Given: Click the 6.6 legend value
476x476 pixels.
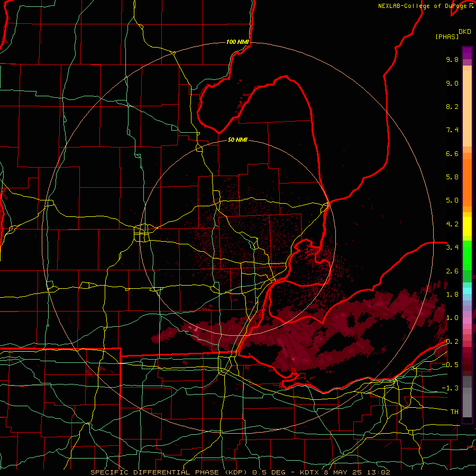Looking at the screenshot, I should [x=452, y=153].
